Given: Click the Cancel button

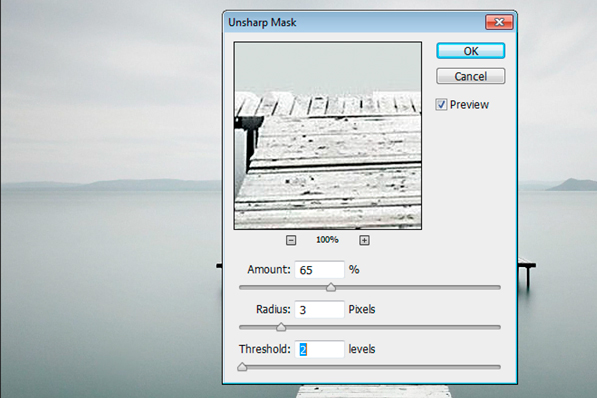Looking at the screenshot, I should tap(471, 76).
